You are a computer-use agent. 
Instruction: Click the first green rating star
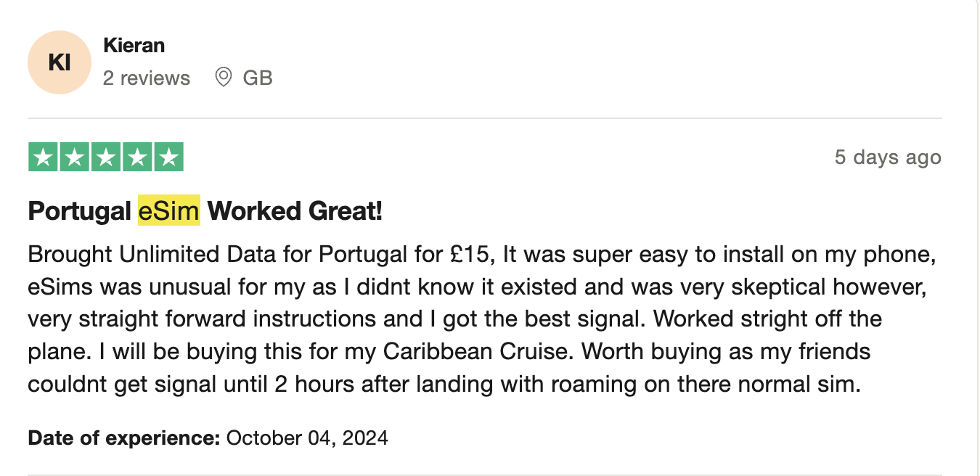[43, 157]
